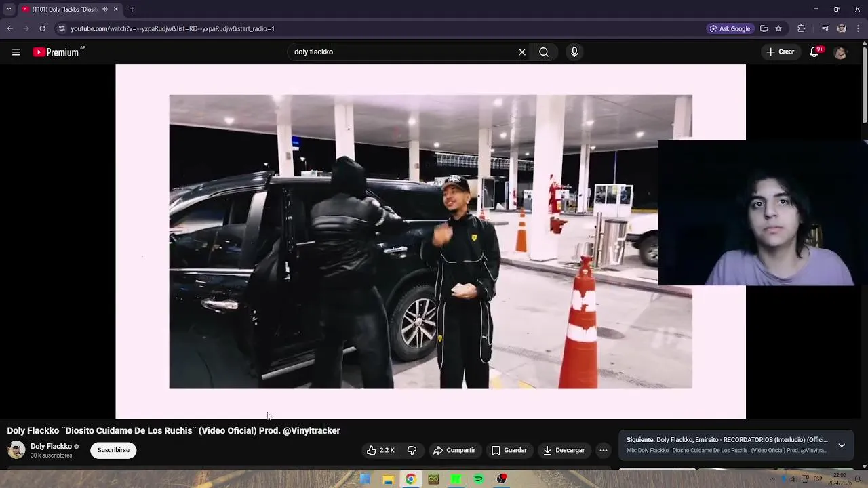This screenshot has width=868, height=488.
Task: Click the video player frame
Action: point(431,241)
